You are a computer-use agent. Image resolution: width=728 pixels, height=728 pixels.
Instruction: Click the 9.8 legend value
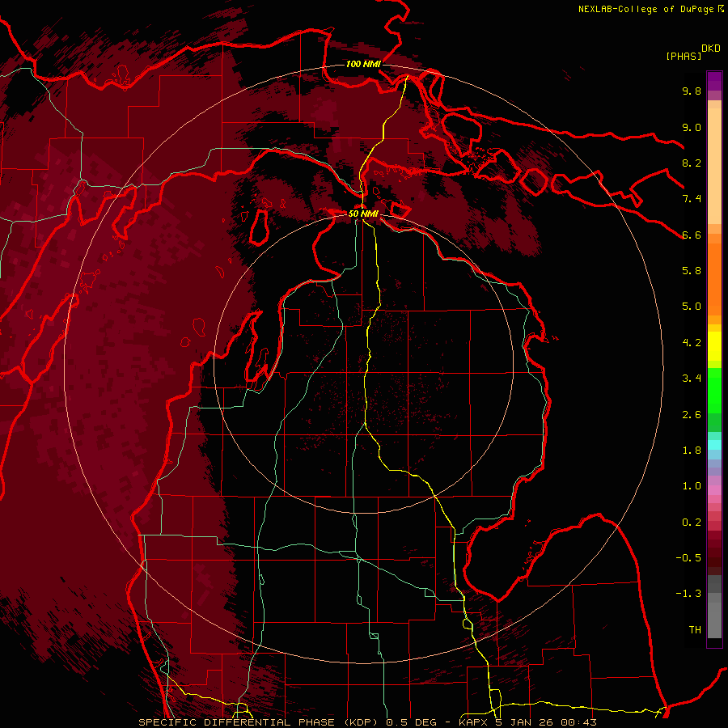point(692,91)
